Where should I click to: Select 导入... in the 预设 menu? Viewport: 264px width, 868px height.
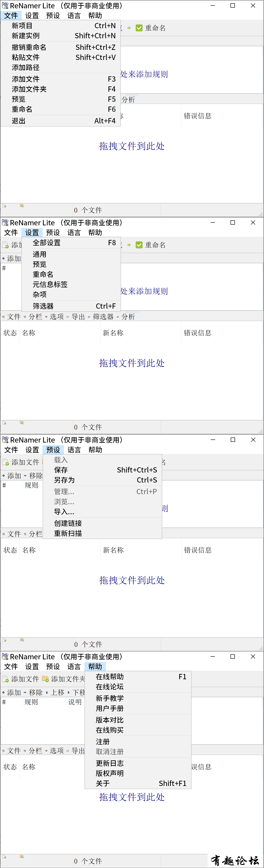click(103, 511)
